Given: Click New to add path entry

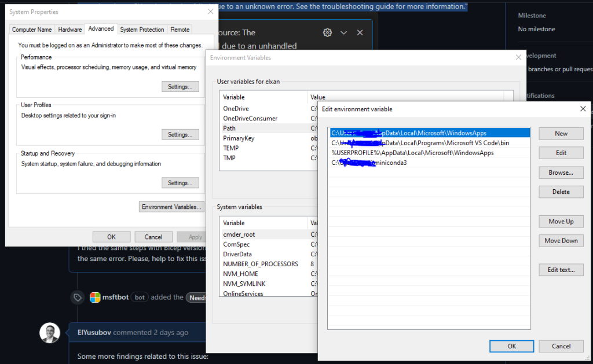Looking at the screenshot, I should coord(561,134).
